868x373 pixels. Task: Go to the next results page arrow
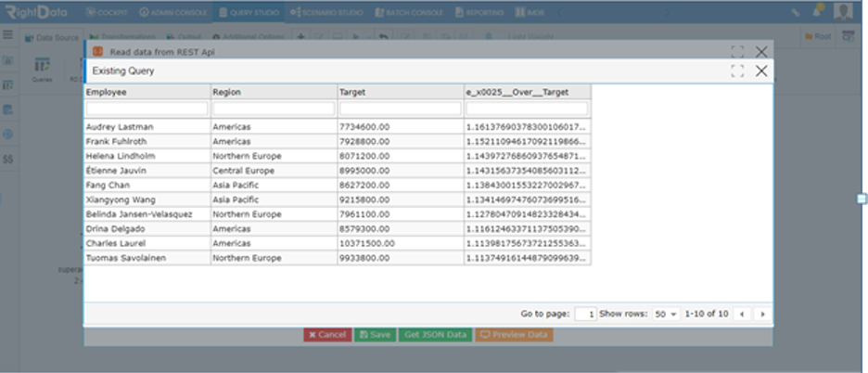pyautogui.click(x=762, y=315)
